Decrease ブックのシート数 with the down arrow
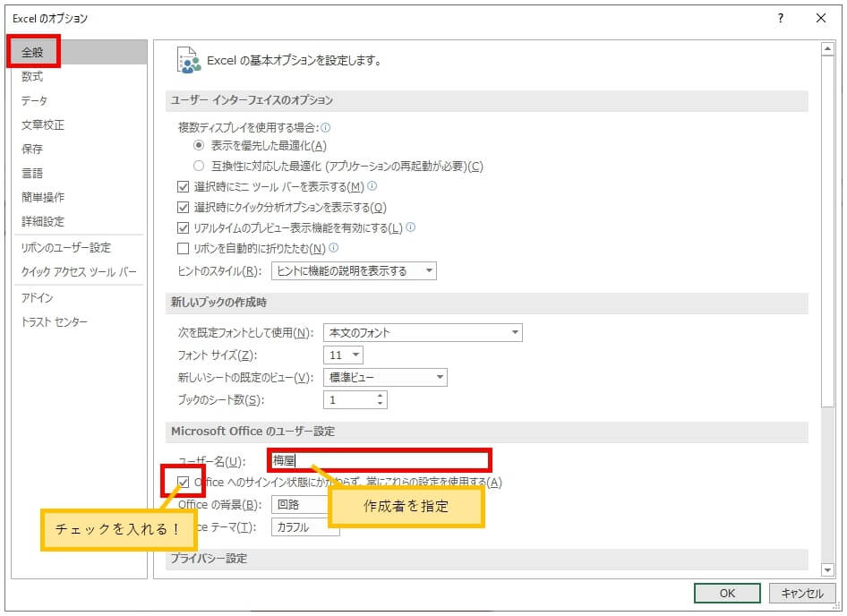This screenshot has height=616, width=847. click(381, 404)
